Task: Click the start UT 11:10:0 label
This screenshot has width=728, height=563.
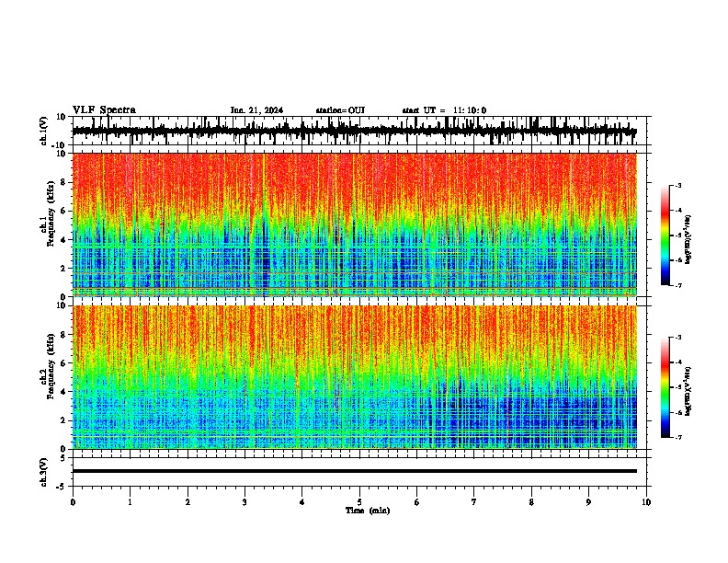Action: tap(444, 110)
